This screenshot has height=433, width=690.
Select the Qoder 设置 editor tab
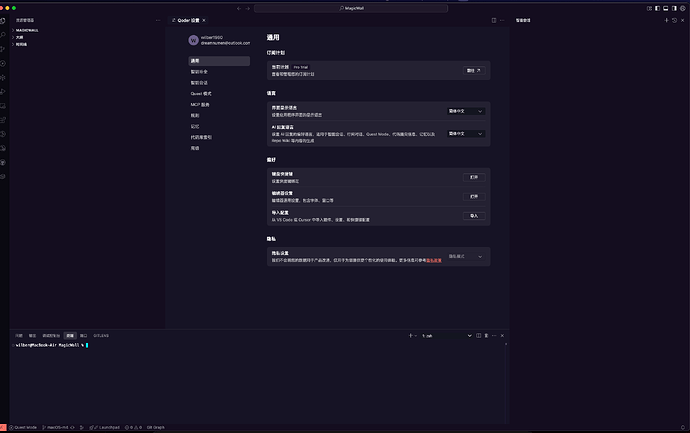tap(188, 20)
